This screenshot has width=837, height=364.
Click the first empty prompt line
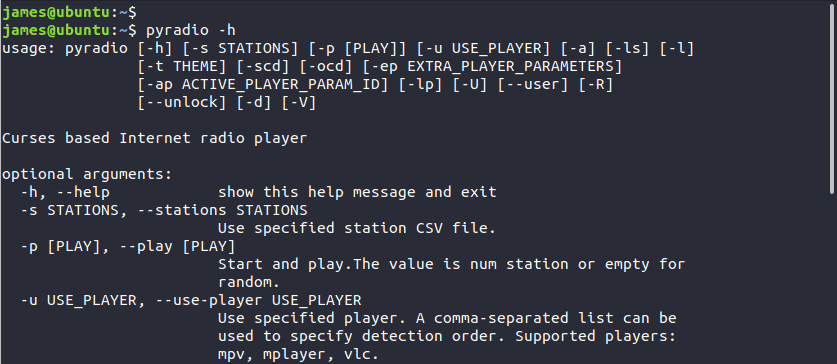pyautogui.click(x=69, y=11)
